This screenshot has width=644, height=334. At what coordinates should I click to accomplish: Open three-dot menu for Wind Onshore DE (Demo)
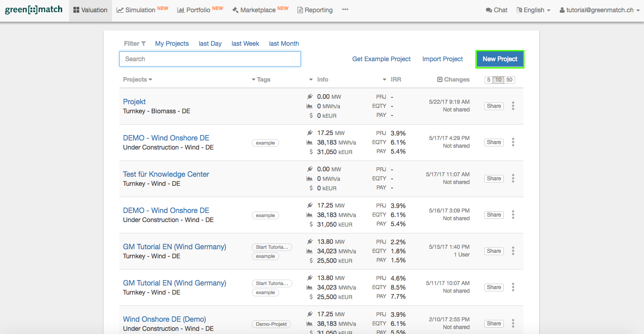point(513,324)
